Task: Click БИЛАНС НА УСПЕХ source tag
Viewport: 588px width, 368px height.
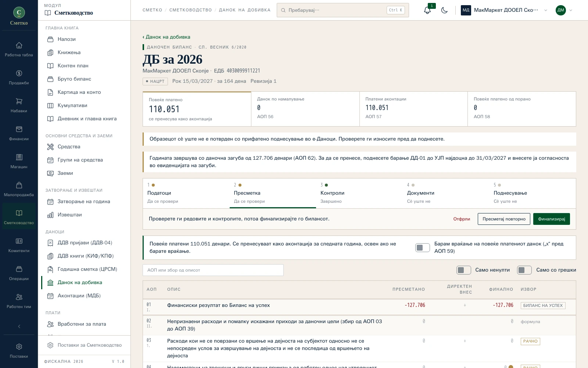Action: pyautogui.click(x=543, y=305)
